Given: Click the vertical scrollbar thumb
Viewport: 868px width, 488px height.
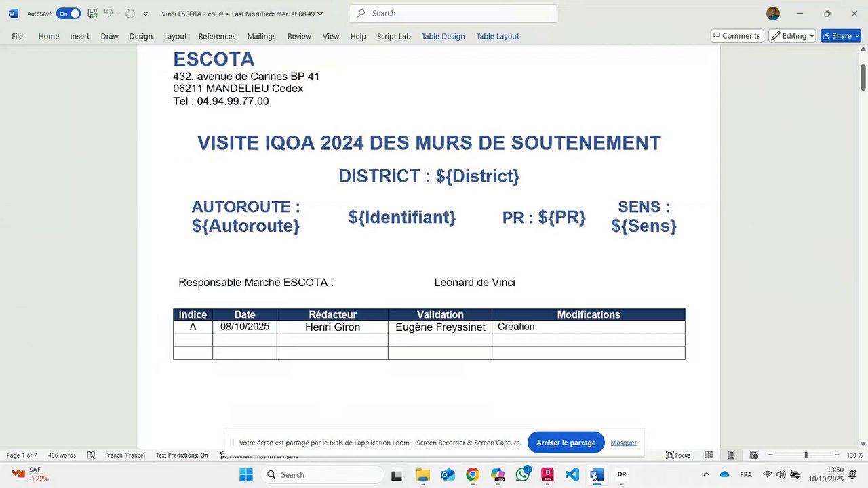Looking at the screenshot, I should point(863,77).
